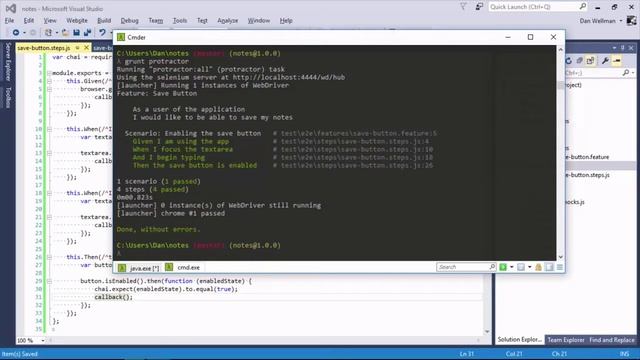This screenshot has height=360, width=640.
Task: Click the Navigate Backward toolbar icon
Action: (16, 32)
